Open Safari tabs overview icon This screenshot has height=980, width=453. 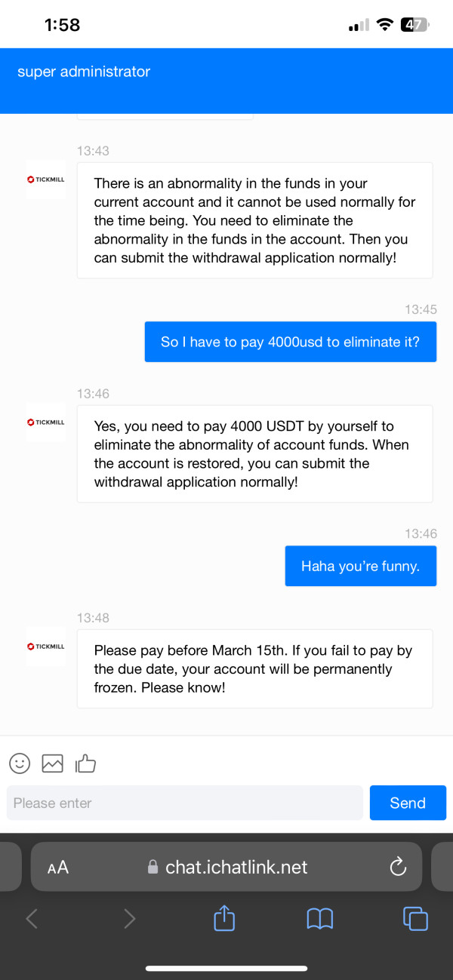415,918
